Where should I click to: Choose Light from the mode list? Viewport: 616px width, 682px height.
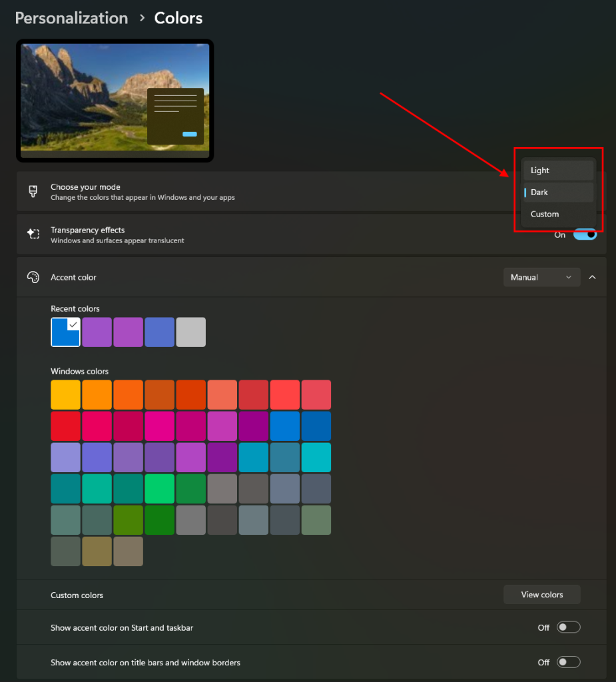click(557, 170)
